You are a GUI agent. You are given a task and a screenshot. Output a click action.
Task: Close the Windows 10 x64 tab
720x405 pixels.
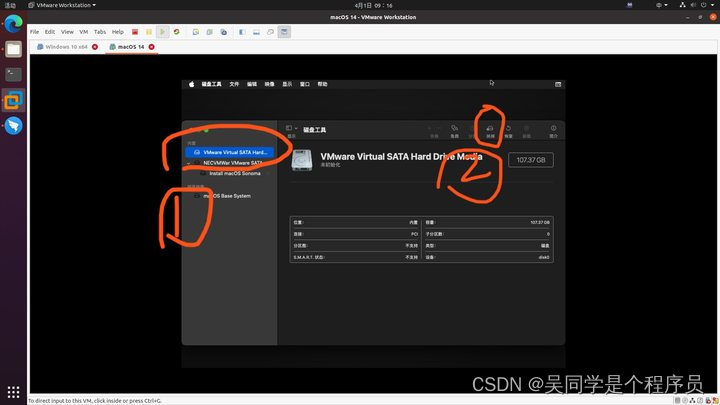[95, 47]
